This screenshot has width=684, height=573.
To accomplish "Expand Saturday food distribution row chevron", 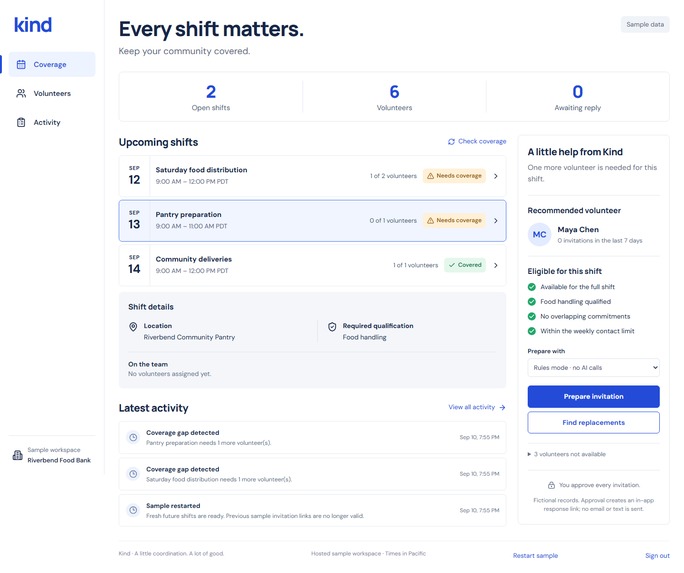I will (496, 176).
